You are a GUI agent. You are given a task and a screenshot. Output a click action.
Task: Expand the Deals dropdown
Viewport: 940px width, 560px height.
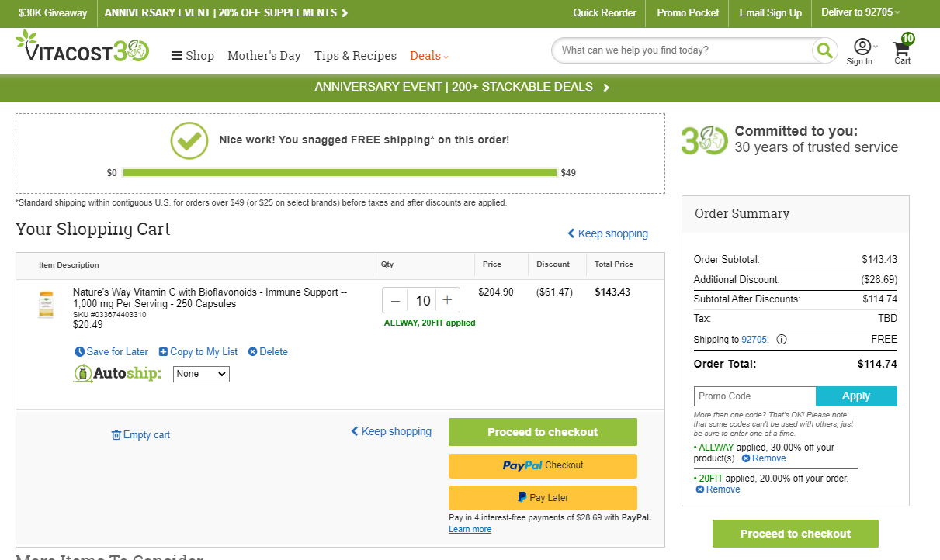(x=429, y=56)
